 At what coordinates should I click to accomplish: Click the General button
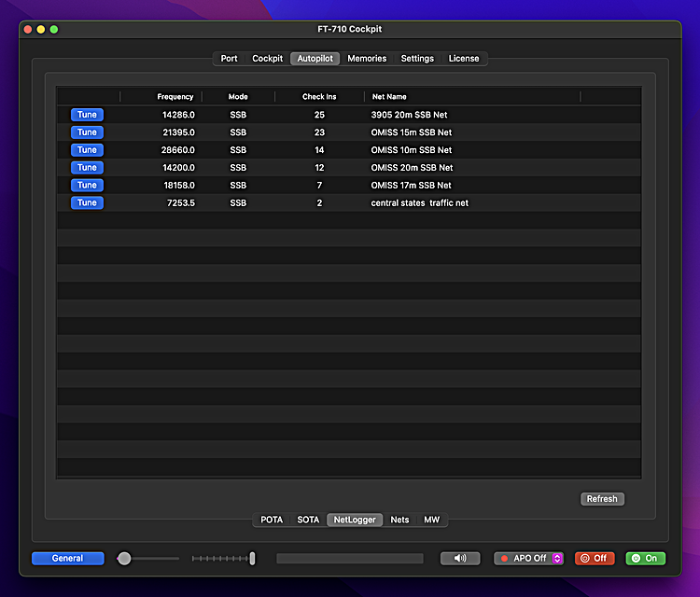tap(68, 558)
